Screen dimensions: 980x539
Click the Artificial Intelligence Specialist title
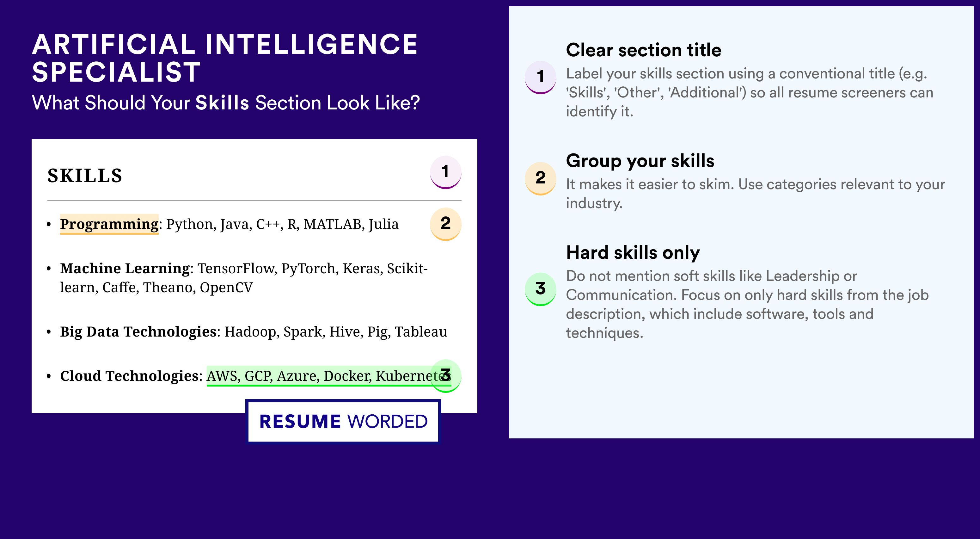tap(225, 58)
